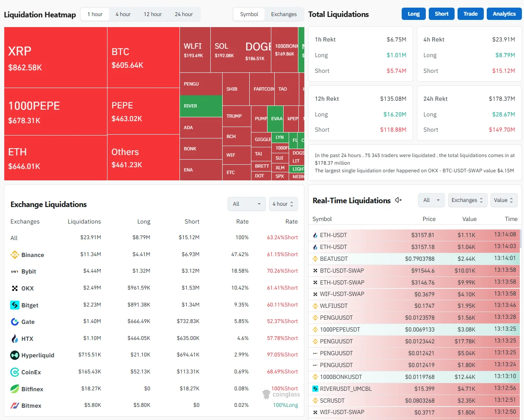Click the 24h Rekt $178.37M value

(502, 99)
